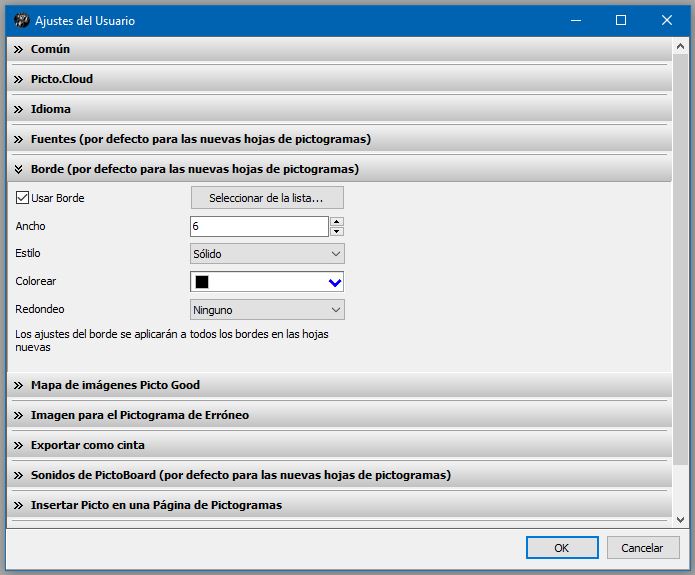The image size is (695, 575).
Task: Click the scrollbar up arrow
Action: click(x=680, y=46)
